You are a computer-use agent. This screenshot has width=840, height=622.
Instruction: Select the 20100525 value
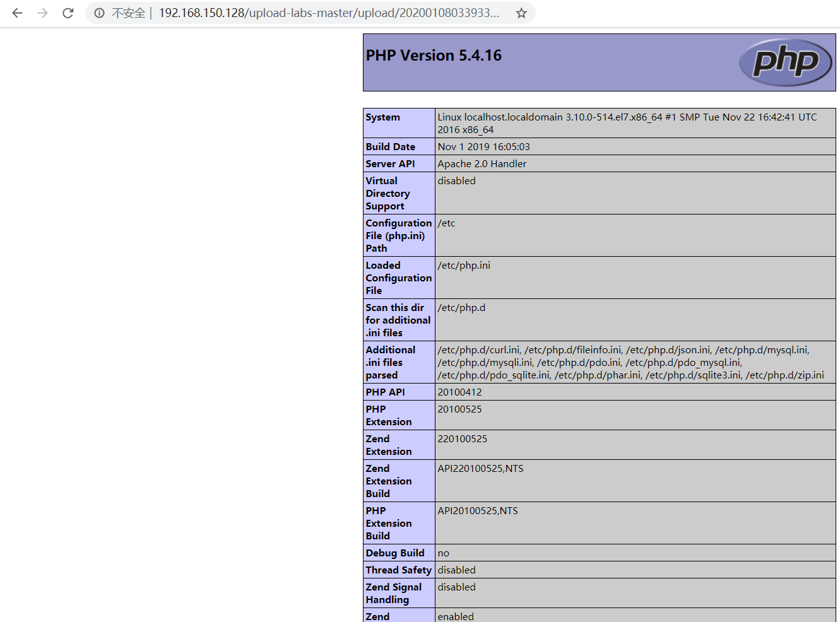(x=460, y=409)
